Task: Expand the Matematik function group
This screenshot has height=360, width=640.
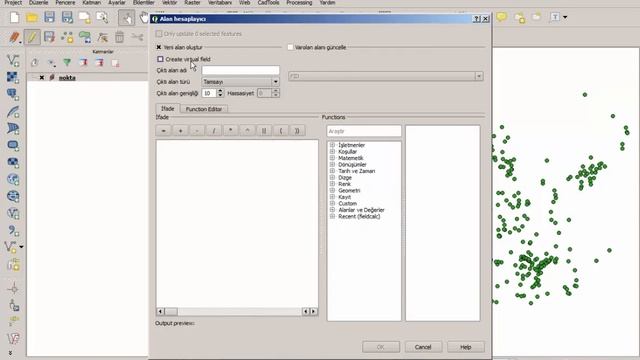Action: coord(332,158)
